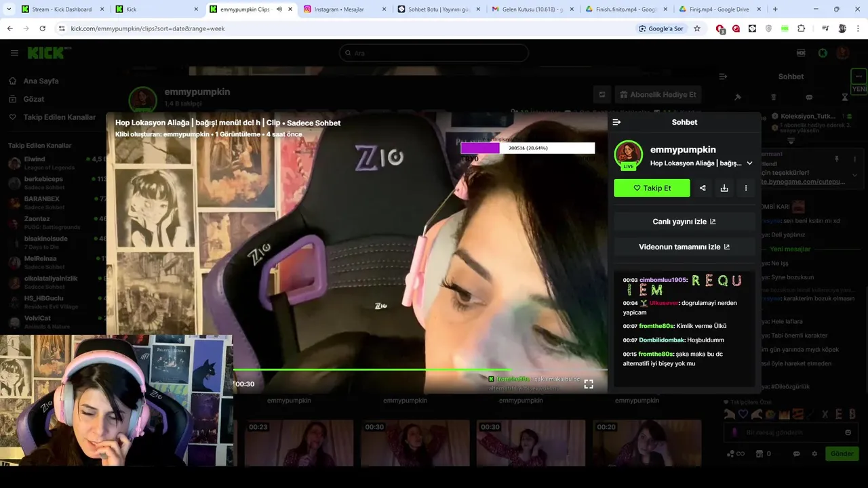The image size is (868, 488).
Task: Open BARANBEX channel in followed list
Action: [56, 203]
